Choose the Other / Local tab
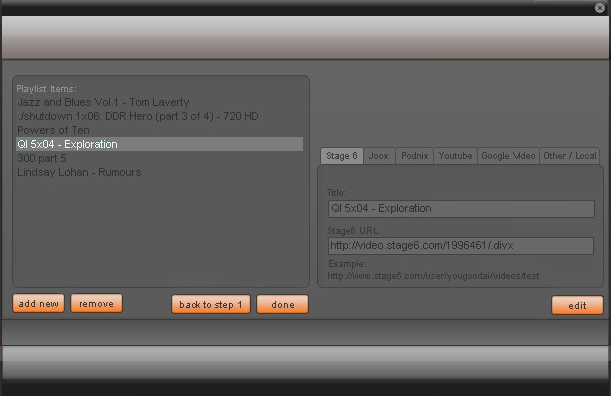The height and width of the screenshot is (396, 611). (x=570, y=156)
